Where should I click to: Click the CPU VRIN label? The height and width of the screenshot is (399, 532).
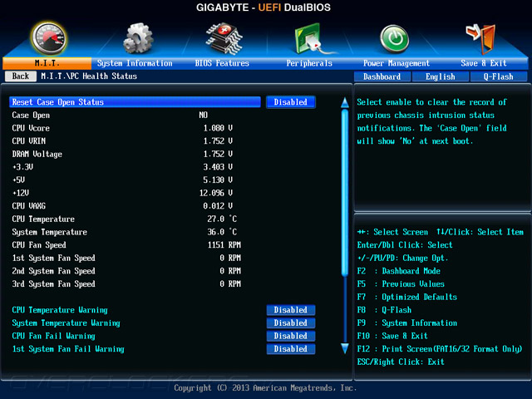(29, 141)
